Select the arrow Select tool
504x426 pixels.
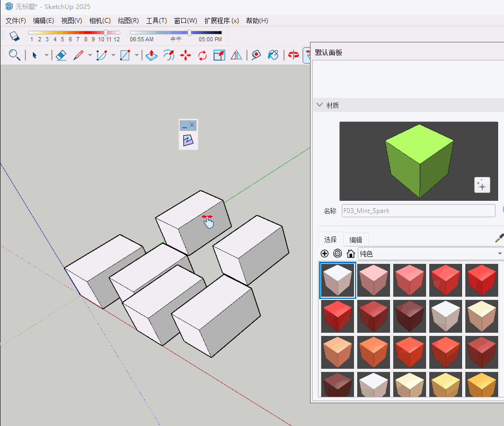[35, 55]
